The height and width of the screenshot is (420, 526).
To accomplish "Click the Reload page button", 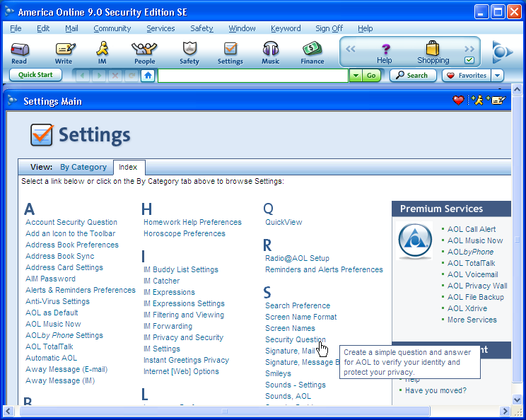I will [x=131, y=76].
